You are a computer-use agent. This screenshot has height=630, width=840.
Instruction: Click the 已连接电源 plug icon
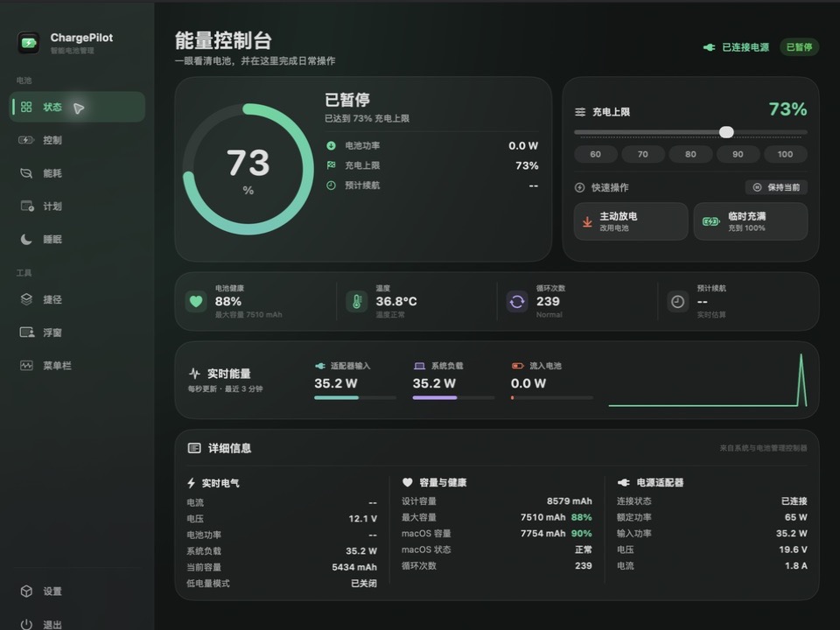tap(710, 47)
